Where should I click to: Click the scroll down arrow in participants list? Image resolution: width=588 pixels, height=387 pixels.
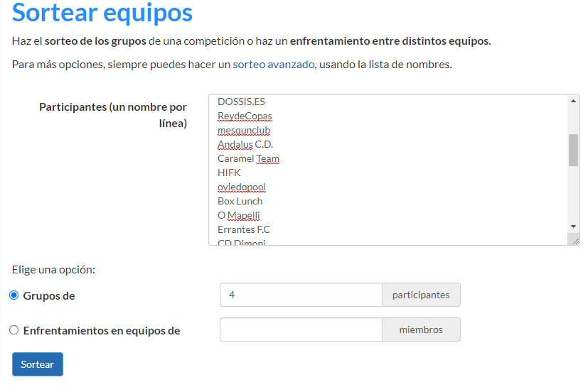click(573, 226)
